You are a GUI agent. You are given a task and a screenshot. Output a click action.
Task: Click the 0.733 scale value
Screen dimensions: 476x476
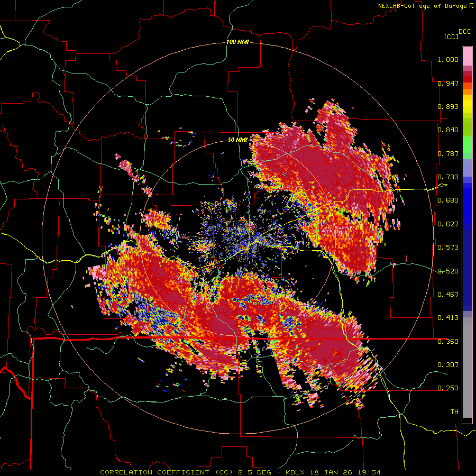tap(448, 177)
